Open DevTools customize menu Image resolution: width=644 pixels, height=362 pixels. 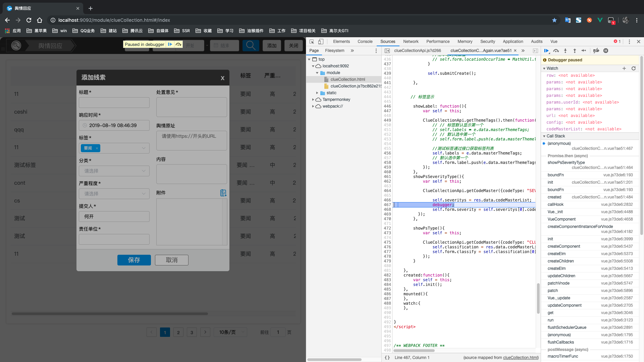[629, 42]
